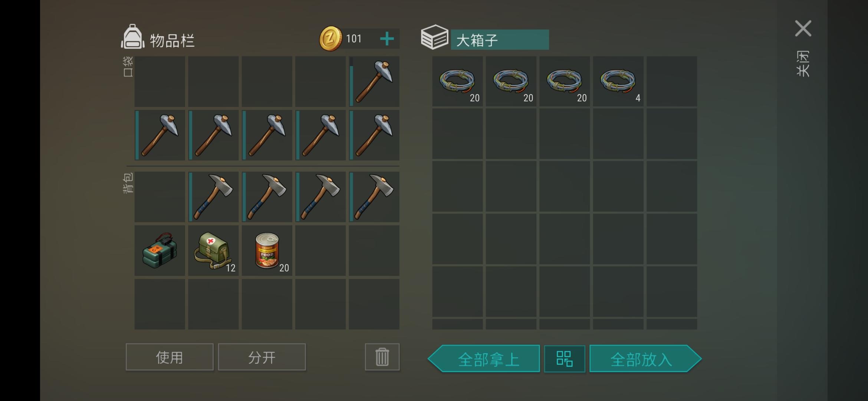
Task: Close the inventory with the X button
Action: 803,29
